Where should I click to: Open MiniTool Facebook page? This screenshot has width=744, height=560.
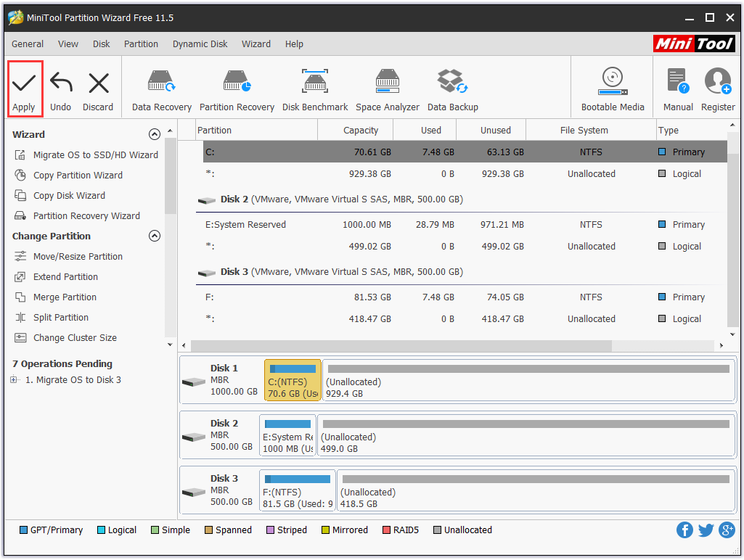684,530
